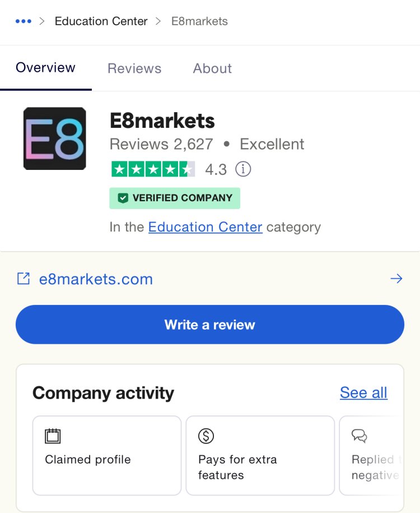420x513 pixels.
Task: Click the speech bubbles Replied icon
Action: click(359, 436)
